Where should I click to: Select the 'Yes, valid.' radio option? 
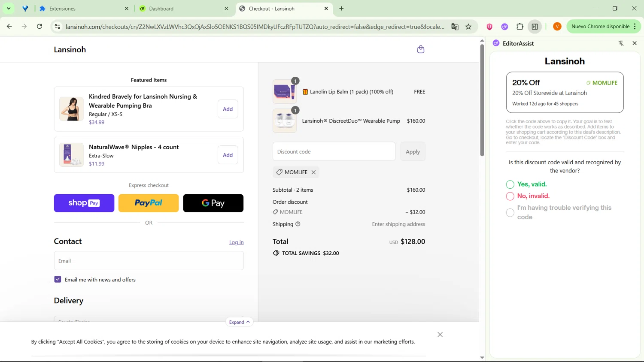pos(510,184)
